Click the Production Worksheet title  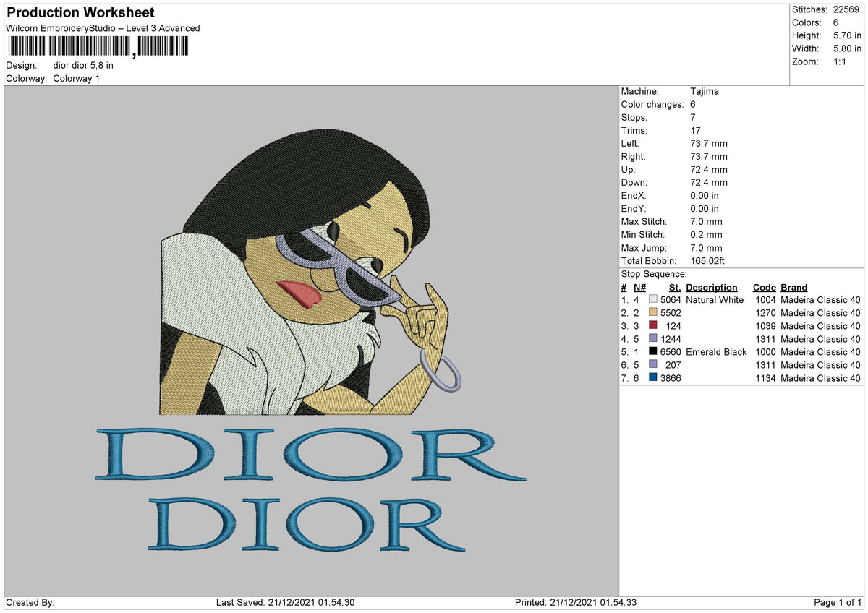[80, 13]
